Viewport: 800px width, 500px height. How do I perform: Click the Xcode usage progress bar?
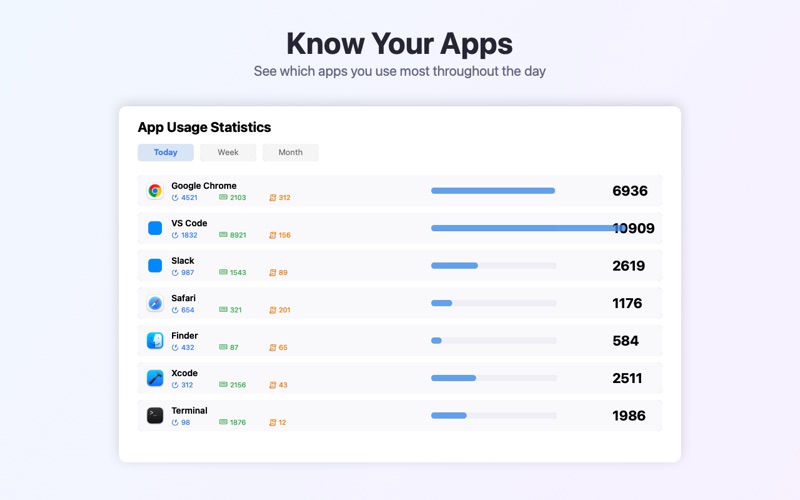493,378
